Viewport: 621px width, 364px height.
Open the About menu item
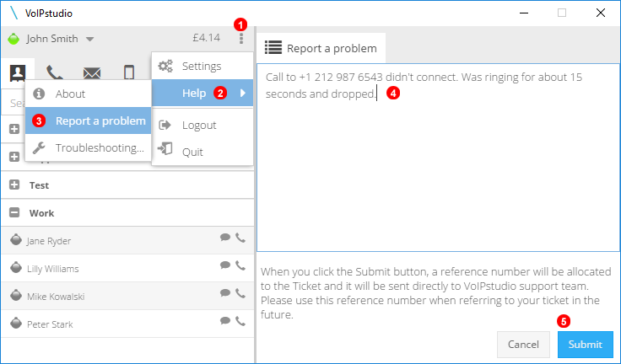[88, 94]
